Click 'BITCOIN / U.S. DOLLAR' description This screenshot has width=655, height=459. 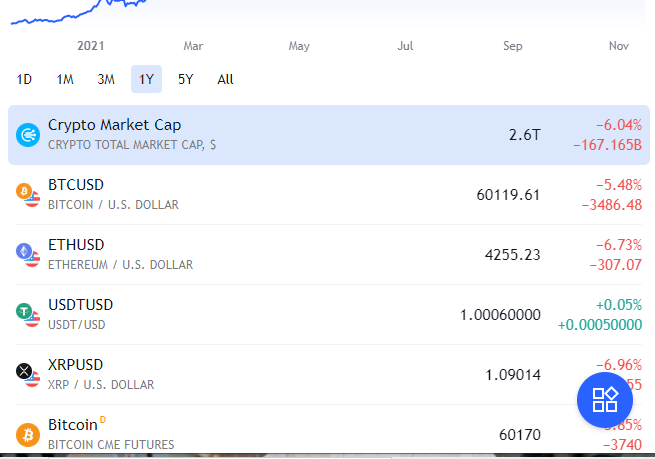(x=113, y=205)
